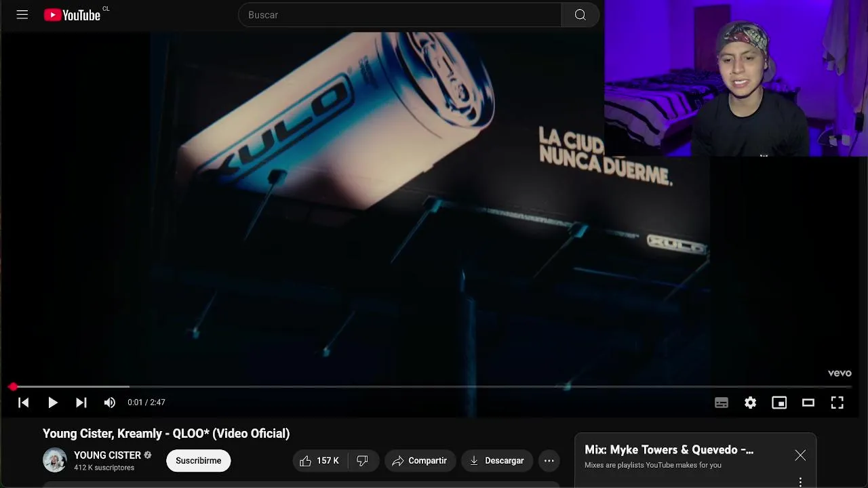Like the video with 157 K likes
This screenshot has width=868, height=488.
[x=320, y=461]
